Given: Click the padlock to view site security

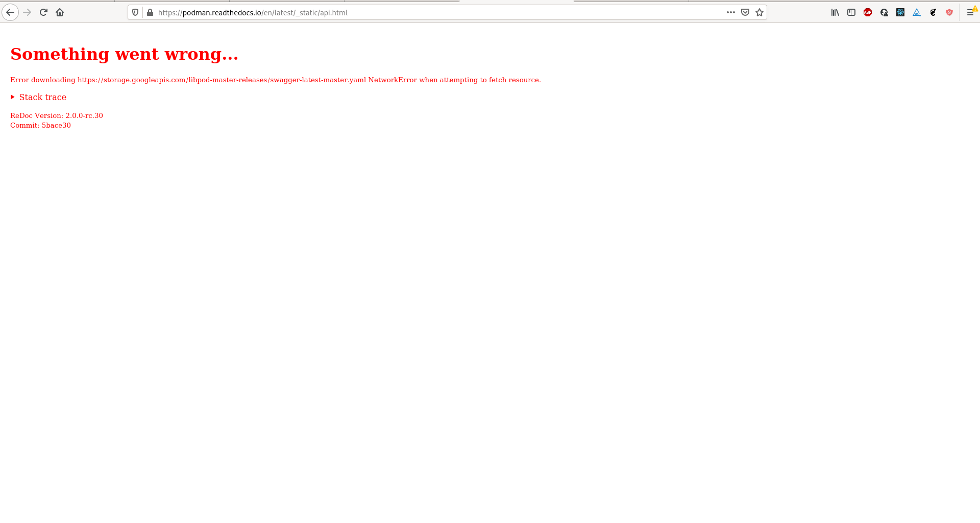Looking at the screenshot, I should (149, 12).
